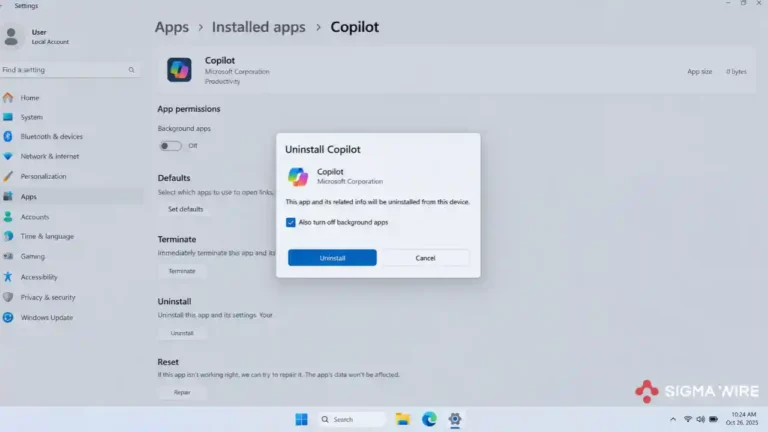Click the volume speaker tray icon
The height and width of the screenshot is (432, 768).
[701, 419]
